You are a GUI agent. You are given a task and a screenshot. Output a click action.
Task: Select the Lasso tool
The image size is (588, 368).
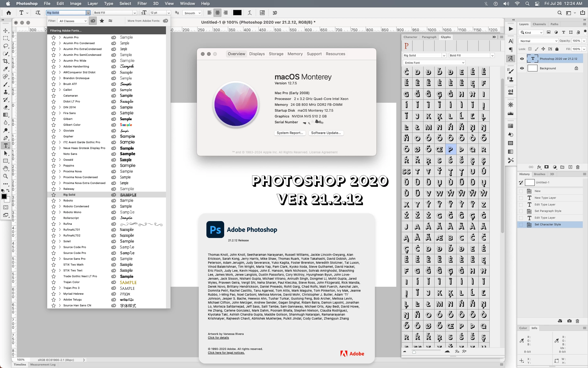pos(6,46)
